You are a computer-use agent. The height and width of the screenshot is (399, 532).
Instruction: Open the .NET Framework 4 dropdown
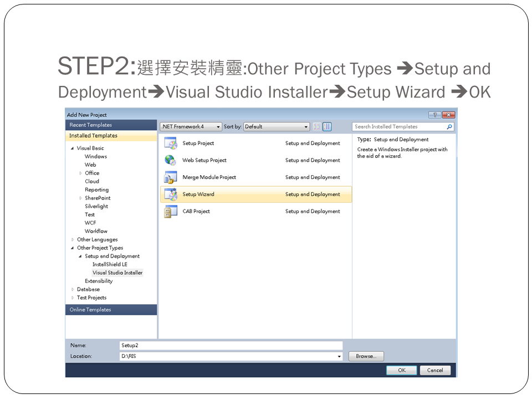tap(191, 126)
